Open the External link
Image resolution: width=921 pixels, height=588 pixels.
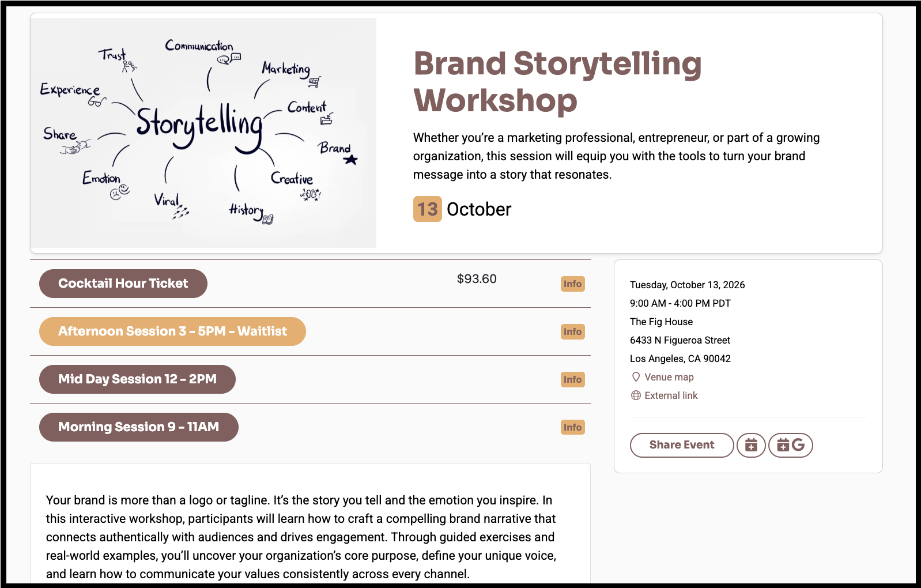click(x=671, y=395)
